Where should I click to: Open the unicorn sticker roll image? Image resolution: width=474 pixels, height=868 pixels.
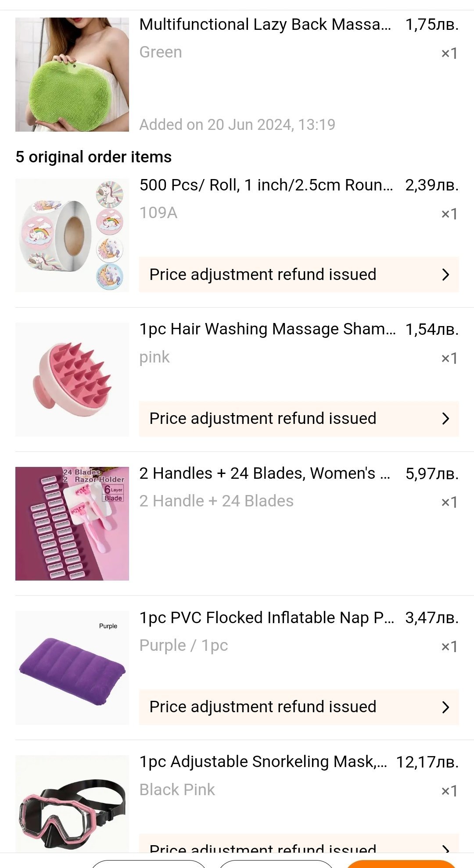(x=72, y=235)
